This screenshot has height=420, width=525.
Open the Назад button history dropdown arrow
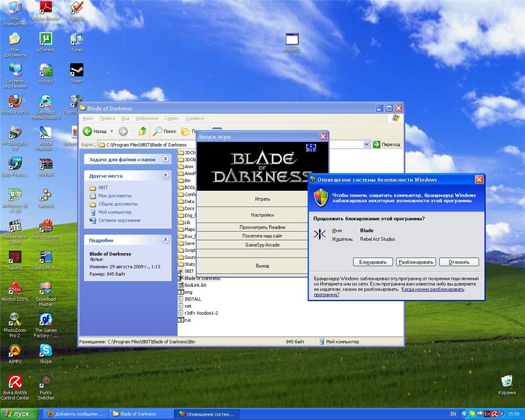click(x=112, y=131)
